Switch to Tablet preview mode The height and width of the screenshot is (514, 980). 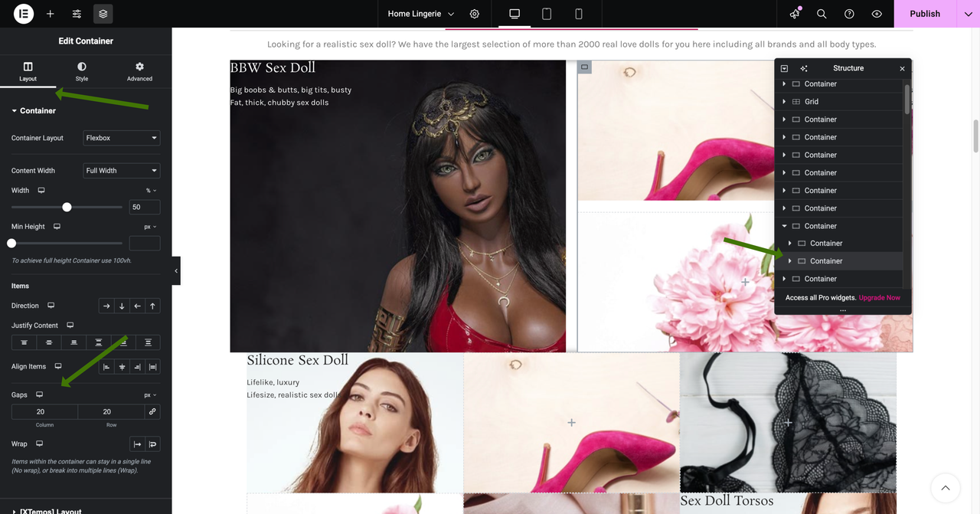[x=547, y=14]
